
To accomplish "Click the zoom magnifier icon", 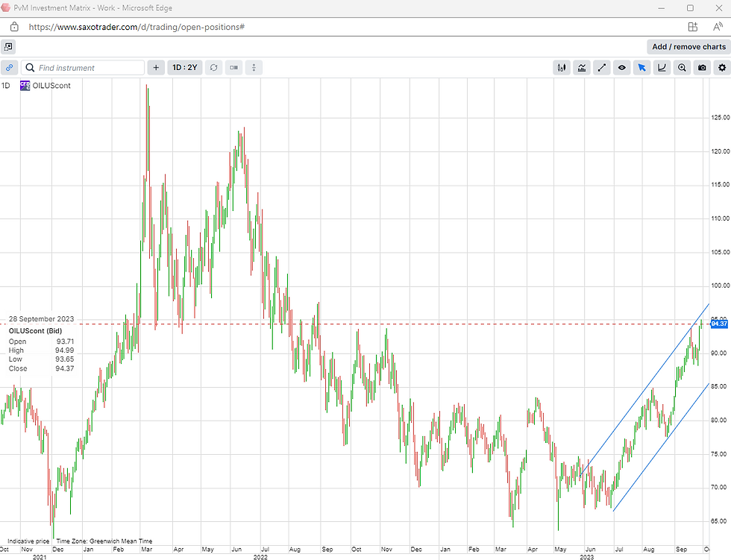I will (x=682, y=68).
